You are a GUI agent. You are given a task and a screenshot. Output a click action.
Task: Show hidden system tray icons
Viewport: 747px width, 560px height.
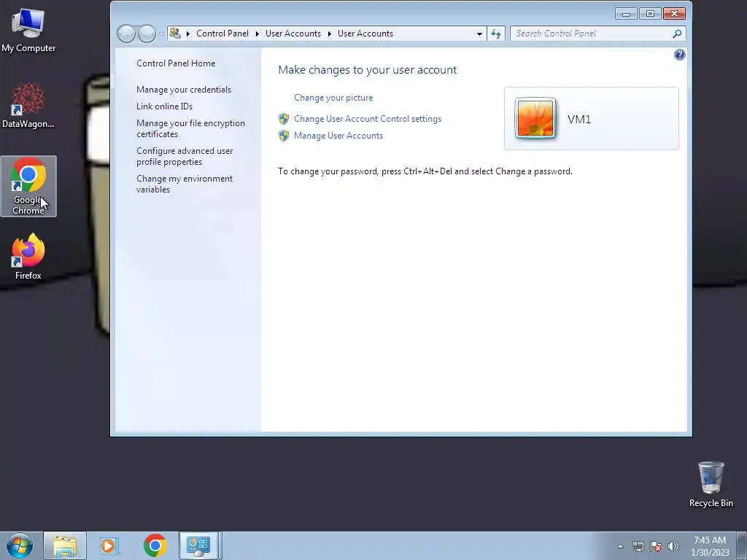pyautogui.click(x=620, y=546)
